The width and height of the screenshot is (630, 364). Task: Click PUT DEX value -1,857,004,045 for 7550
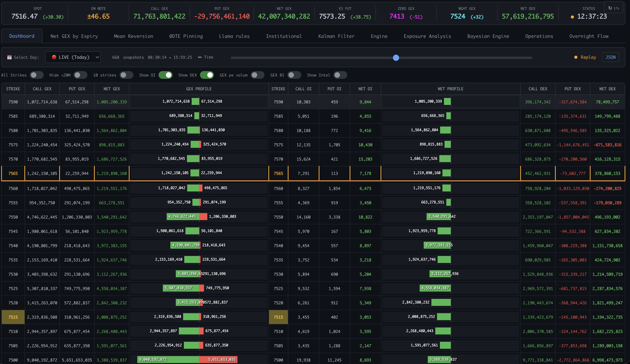tap(573, 217)
